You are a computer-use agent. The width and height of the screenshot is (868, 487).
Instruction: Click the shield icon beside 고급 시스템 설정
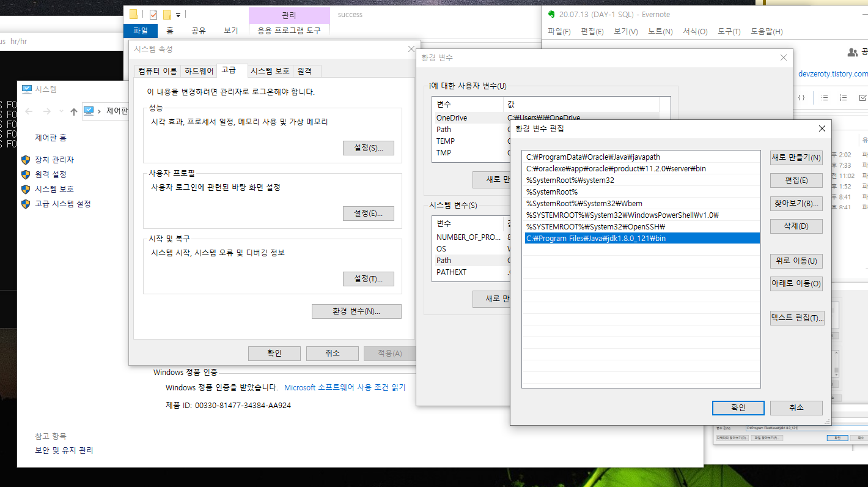[x=26, y=204]
